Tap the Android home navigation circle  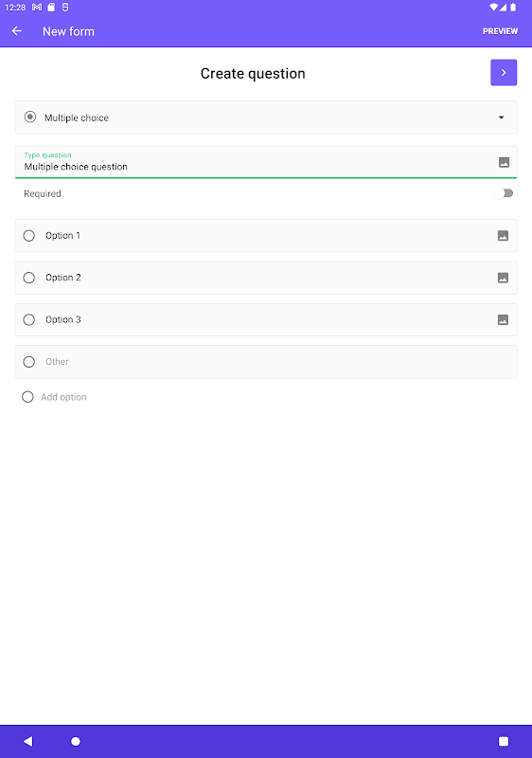76,741
